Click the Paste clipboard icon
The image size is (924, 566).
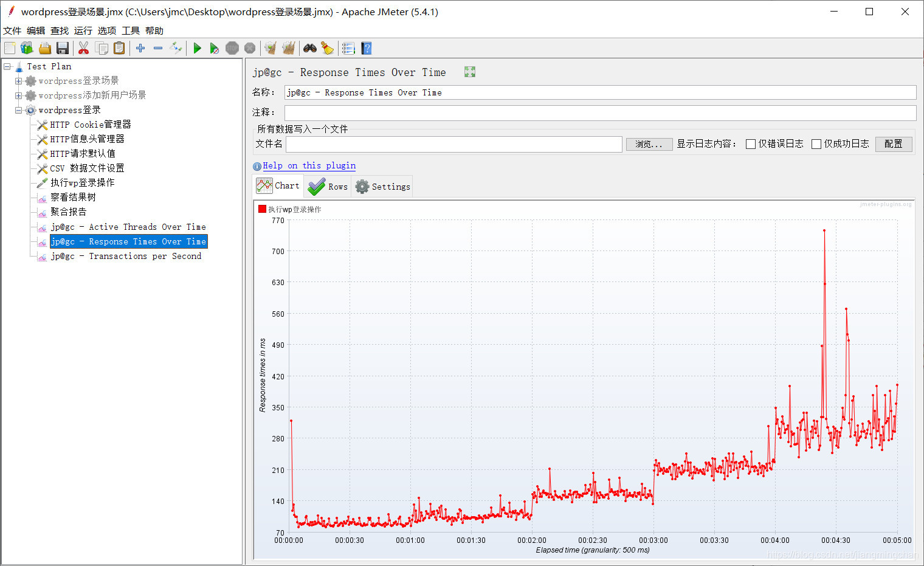click(x=119, y=48)
